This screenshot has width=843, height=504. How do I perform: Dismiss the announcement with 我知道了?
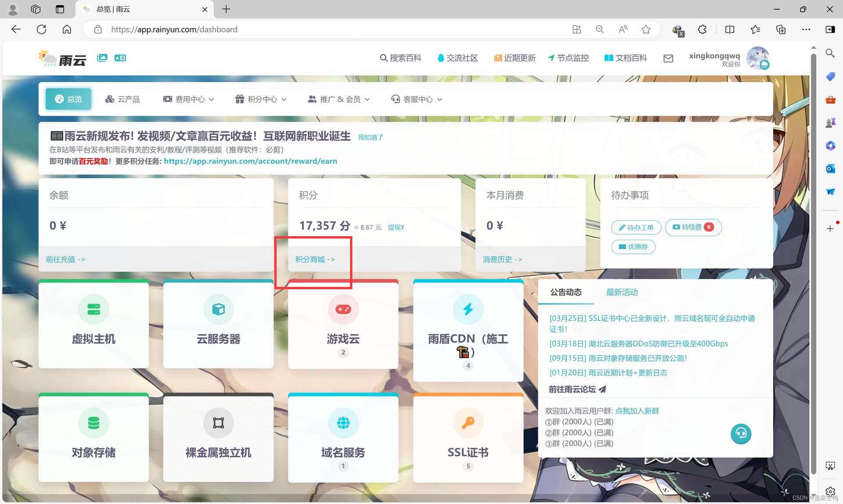pos(371,137)
